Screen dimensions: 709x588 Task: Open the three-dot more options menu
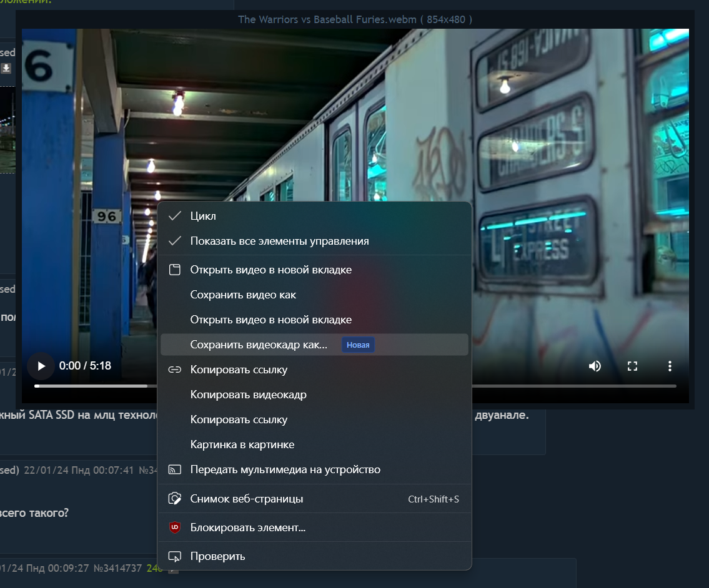670,366
